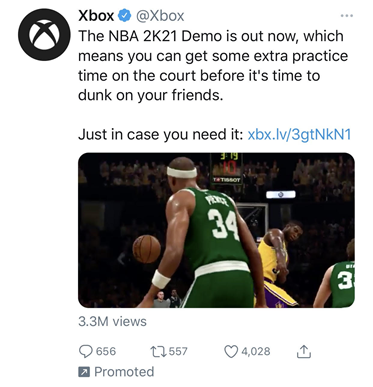Play the NBA 2K21 video thumbnail
Image resolution: width=373 pixels, height=387 pixels.
coord(216,230)
